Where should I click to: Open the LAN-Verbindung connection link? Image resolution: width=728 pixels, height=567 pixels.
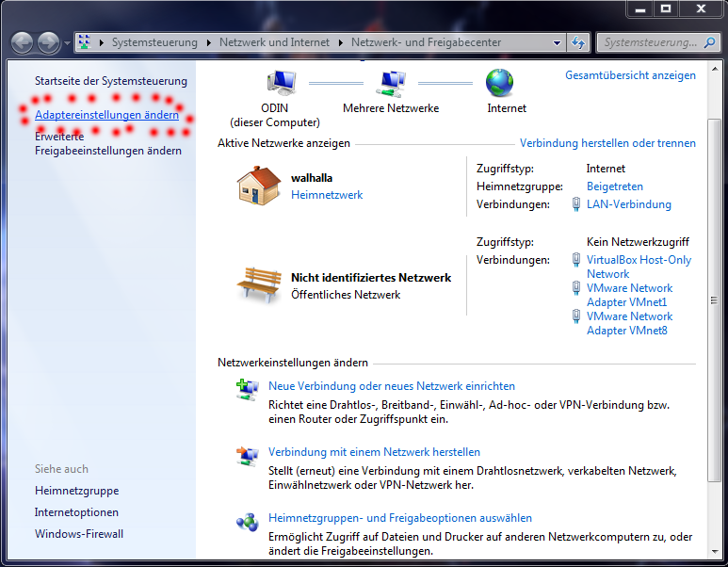click(x=628, y=204)
